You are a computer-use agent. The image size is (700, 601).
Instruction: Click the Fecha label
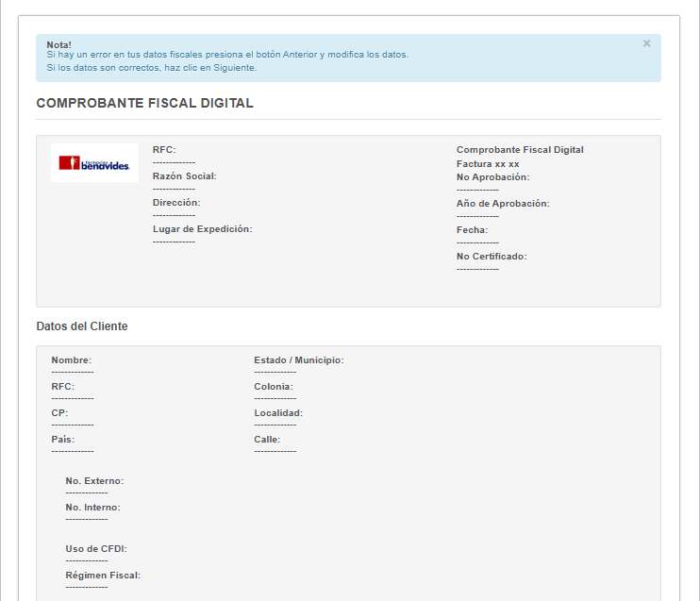(x=472, y=230)
